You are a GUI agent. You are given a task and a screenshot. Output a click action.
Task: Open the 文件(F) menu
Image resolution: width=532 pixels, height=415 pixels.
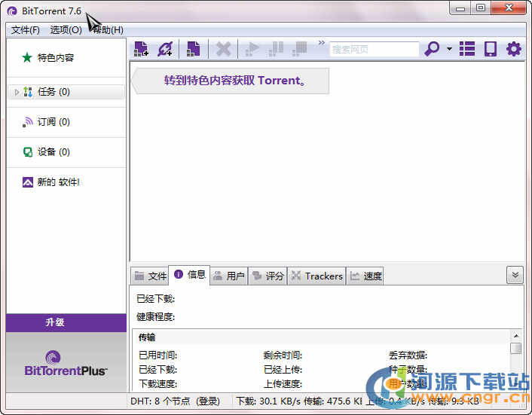[26, 30]
